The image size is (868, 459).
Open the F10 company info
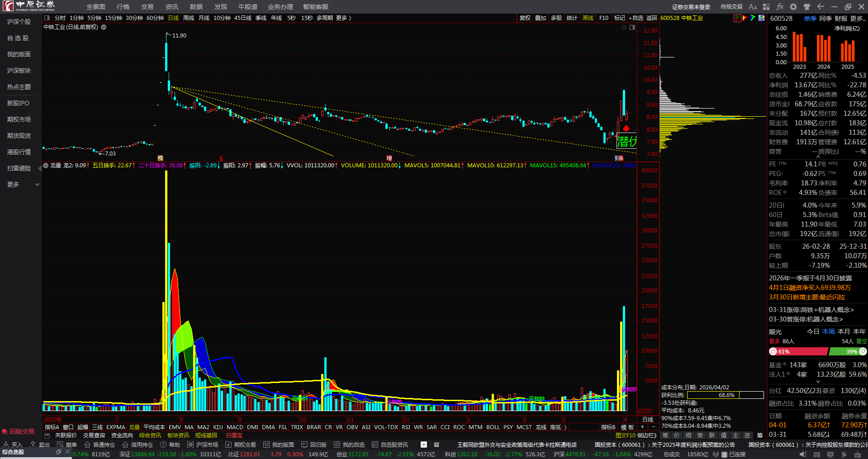(604, 18)
